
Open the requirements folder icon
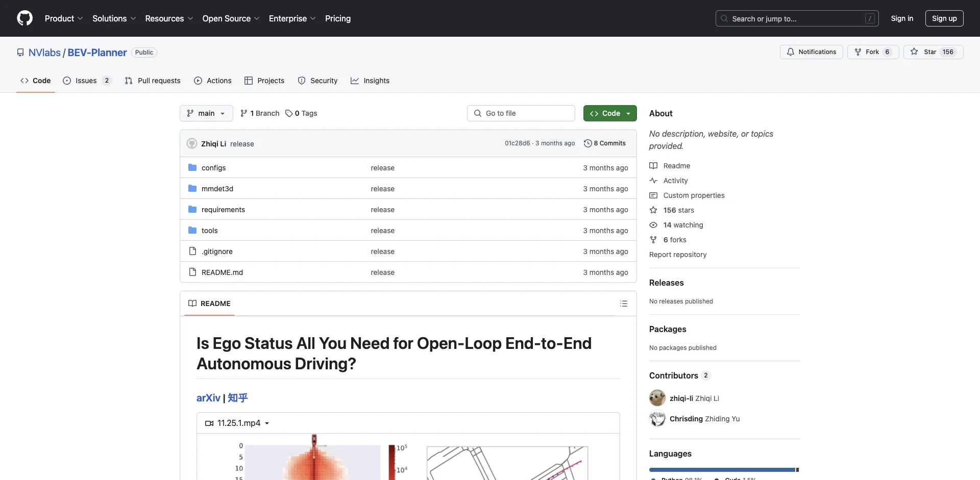coord(192,210)
